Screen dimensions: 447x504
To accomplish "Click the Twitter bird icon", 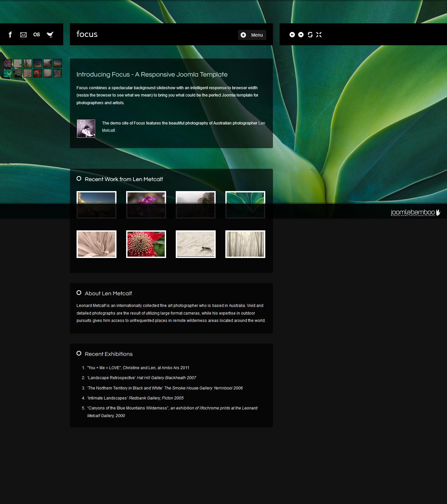I will coord(50,35).
